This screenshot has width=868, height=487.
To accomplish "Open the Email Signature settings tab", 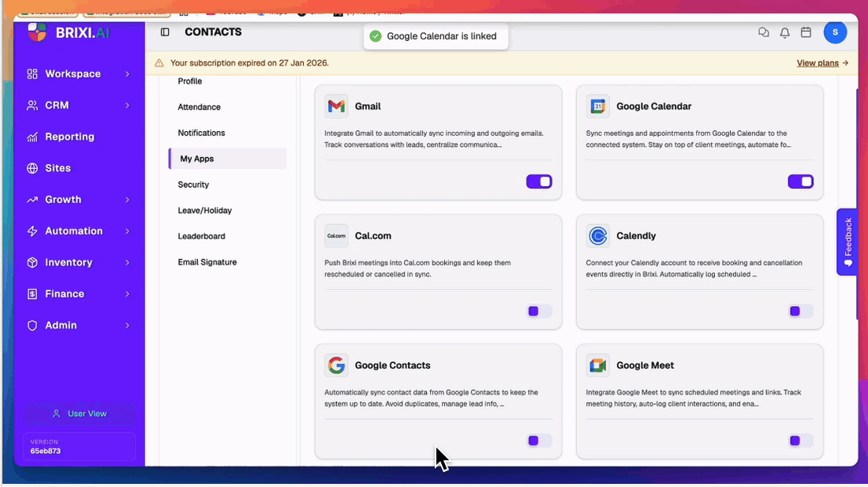I will (x=207, y=262).
